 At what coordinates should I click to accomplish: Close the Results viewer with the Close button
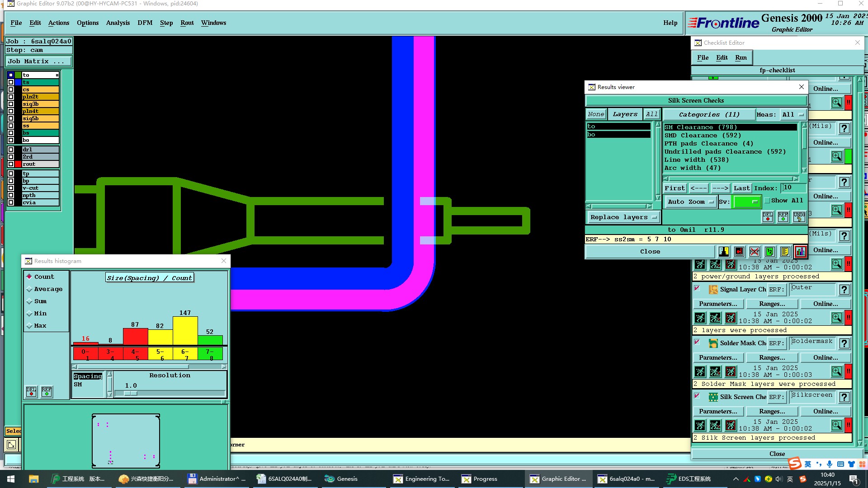(650, 252)
